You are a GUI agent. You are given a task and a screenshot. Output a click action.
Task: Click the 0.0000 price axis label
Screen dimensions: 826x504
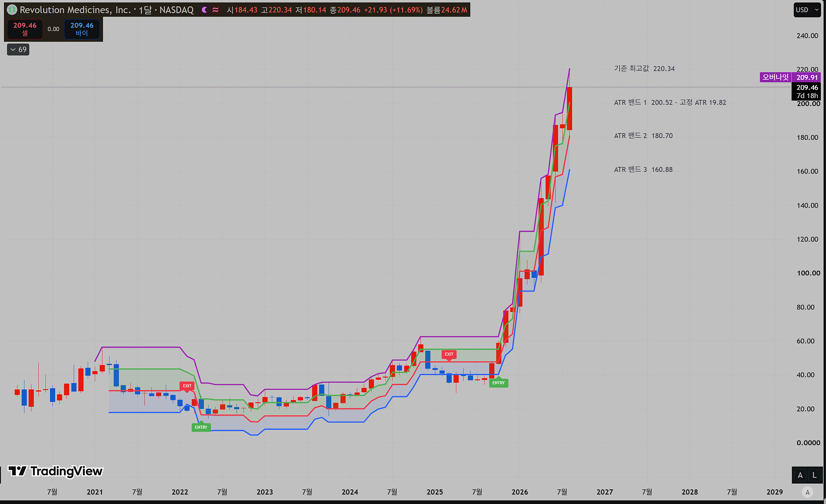[x=808, y=443]
